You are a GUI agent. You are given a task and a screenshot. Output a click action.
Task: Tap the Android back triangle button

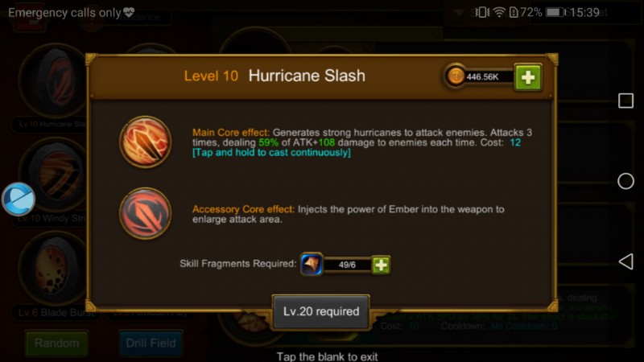625,261
